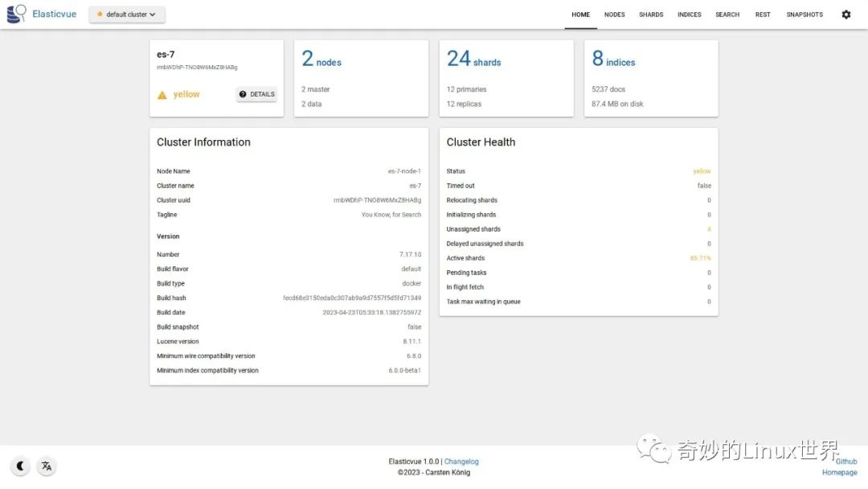Navigate to the NODES tab
The image size is (868, 489).
614,14
